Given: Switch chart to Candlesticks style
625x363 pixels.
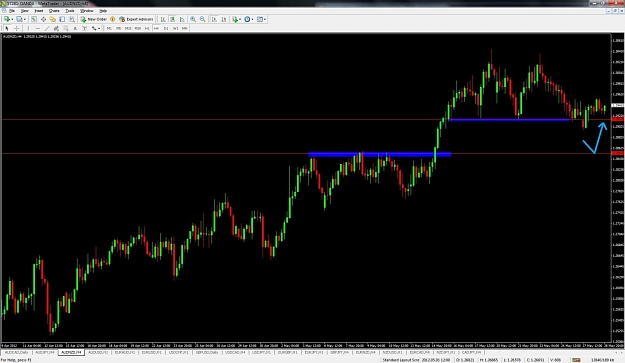Looking at the screenshot, I should click(x=173, y=19).
